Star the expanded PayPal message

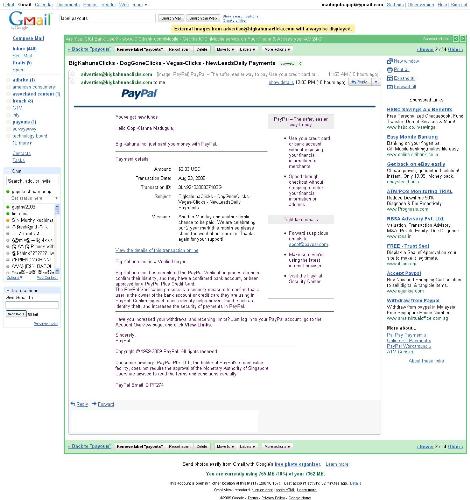73,82
